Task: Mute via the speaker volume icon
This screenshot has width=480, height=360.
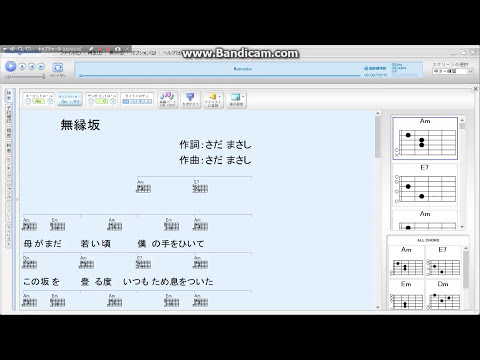Action: point(9,77)
